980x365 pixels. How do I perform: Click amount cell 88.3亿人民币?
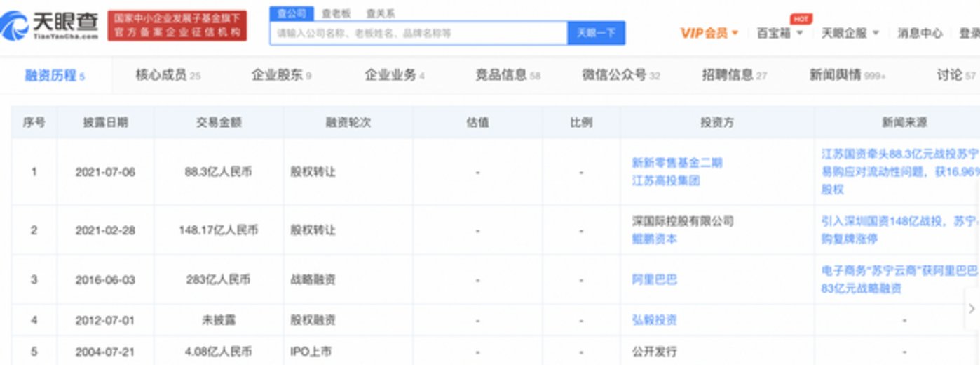[x=219, y=172]
